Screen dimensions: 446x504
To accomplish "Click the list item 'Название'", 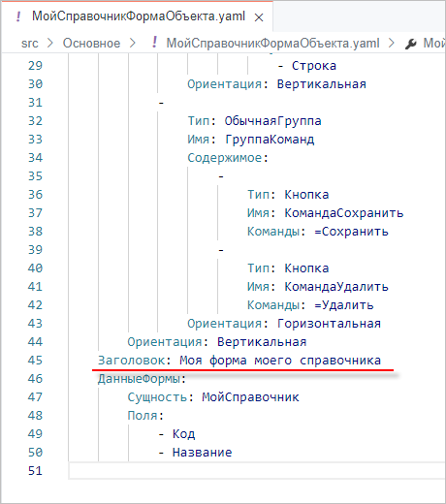I will tap(202, 453).
